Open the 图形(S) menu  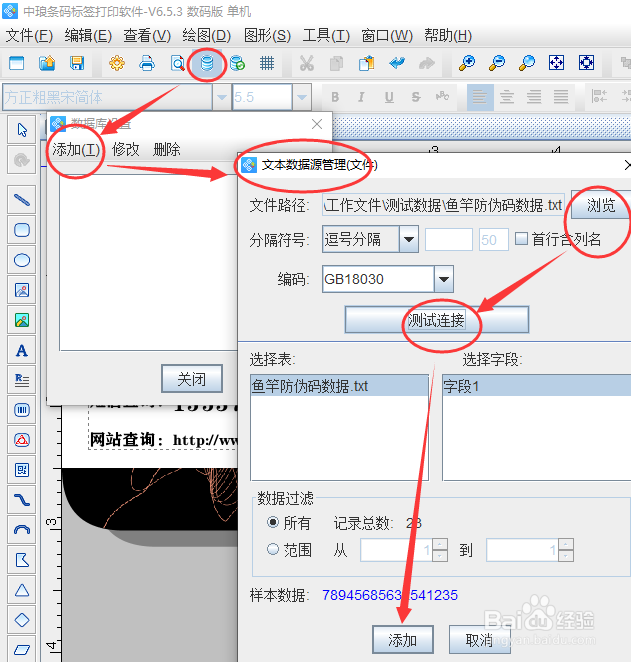coord(268,35)
